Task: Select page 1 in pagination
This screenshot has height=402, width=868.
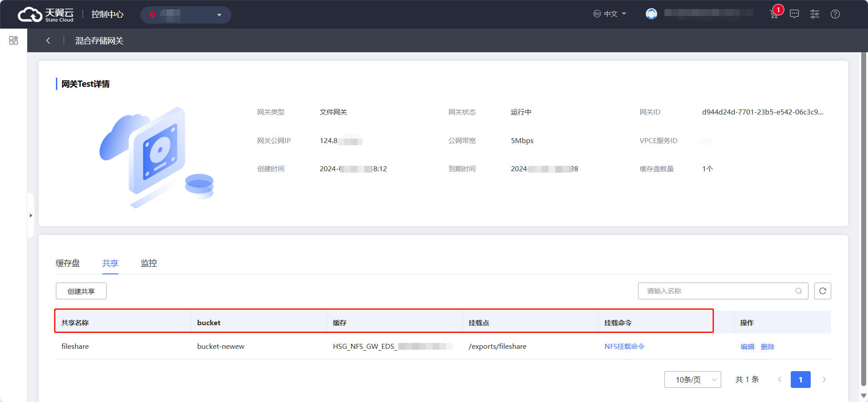Action: click(x=801, y=380)
